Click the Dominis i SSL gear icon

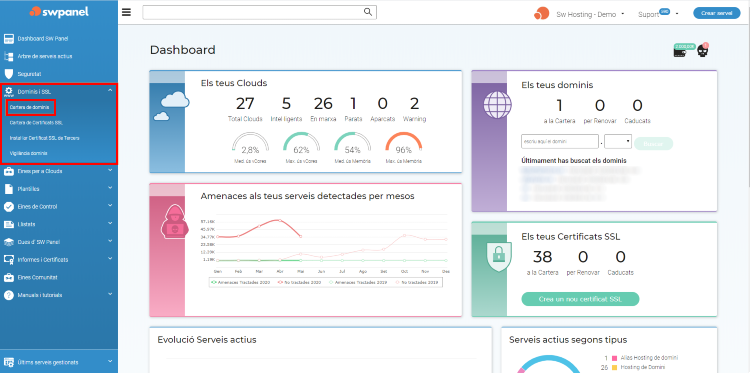click(8, 91)
